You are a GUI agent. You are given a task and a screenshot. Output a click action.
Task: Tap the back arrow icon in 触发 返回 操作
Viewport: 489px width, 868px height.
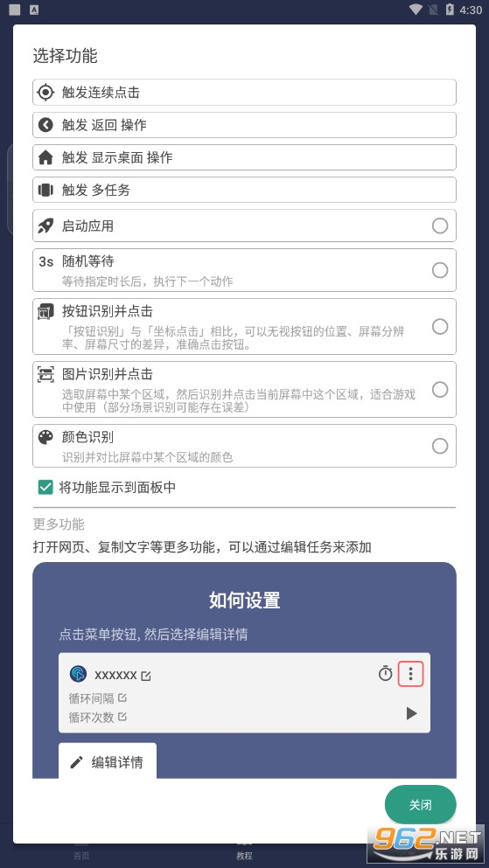(x=45, y=125)
